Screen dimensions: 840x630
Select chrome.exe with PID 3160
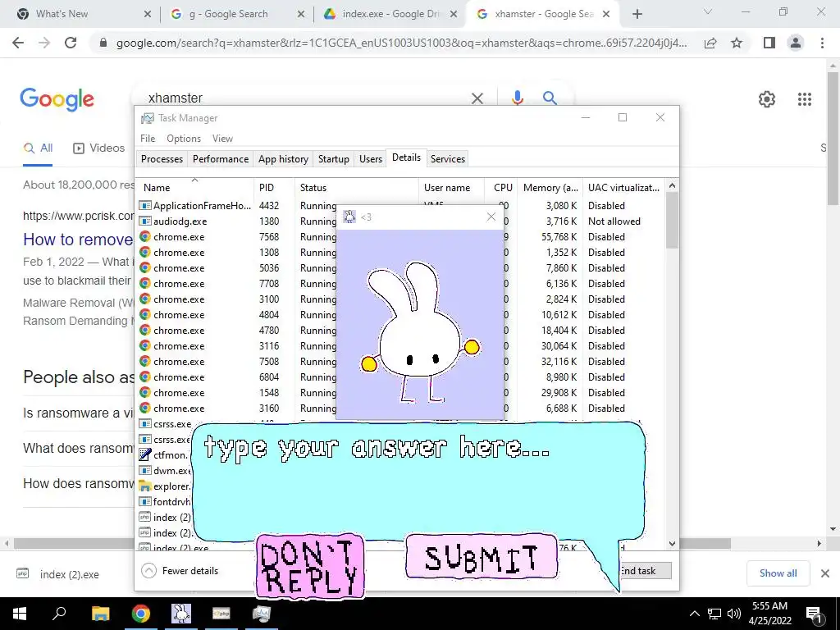[x=400, y=409]
